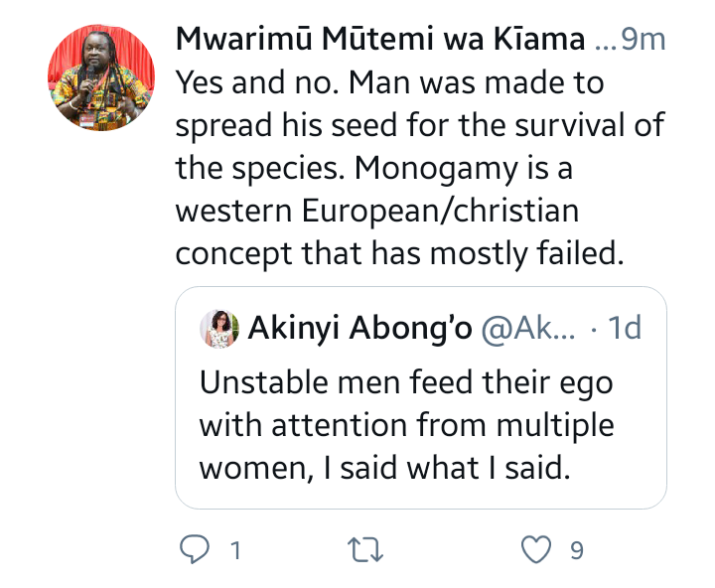The width and height of the screenshot is (715, 588).
Task: Open Akinyi Abong'o's small avatar
Action: (219, 329)
